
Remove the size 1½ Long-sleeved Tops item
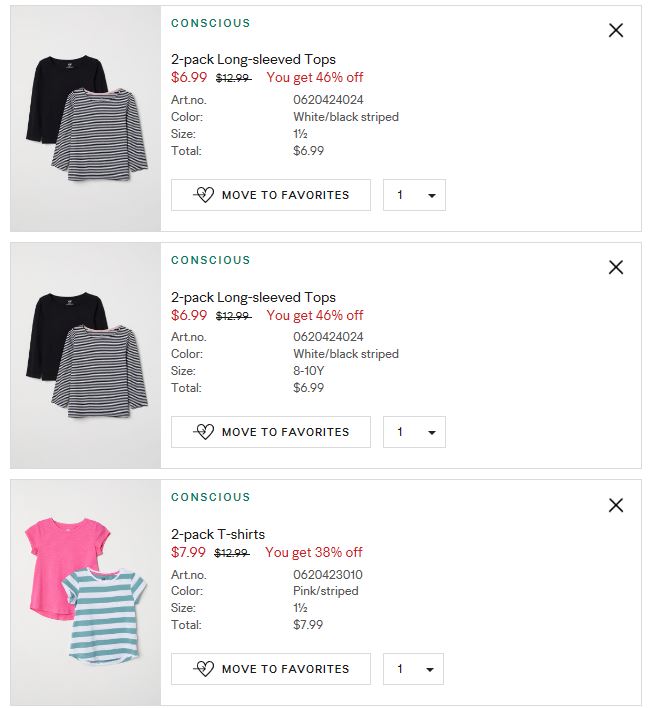click(616, 30)
